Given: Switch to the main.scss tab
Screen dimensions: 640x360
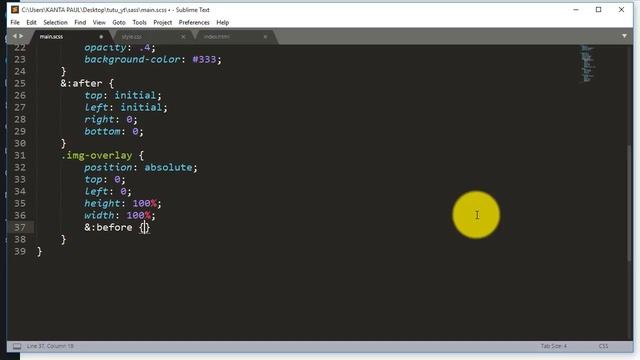Looking at the screenshot, I should (x=70, y=37).
